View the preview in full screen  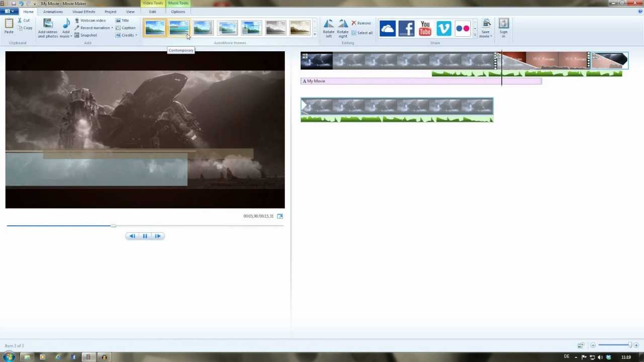[x=280, y=216]
